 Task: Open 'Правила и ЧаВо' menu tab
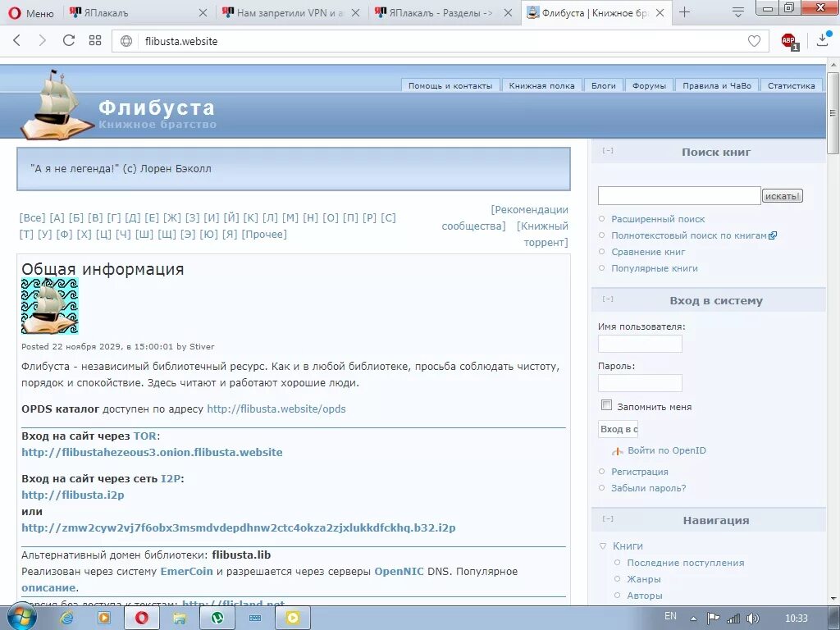click(x=717, y=85)
